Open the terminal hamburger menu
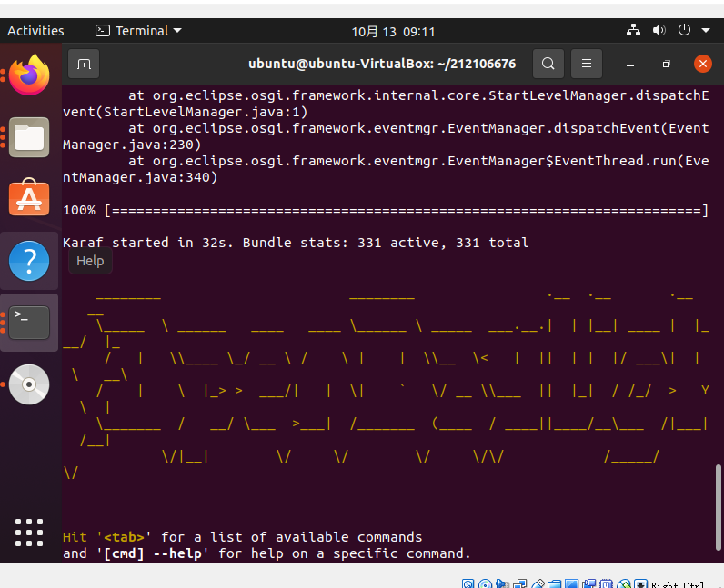The height and width of the screenshot is (588, 724). pyautogui.click(x=587, y=64)
